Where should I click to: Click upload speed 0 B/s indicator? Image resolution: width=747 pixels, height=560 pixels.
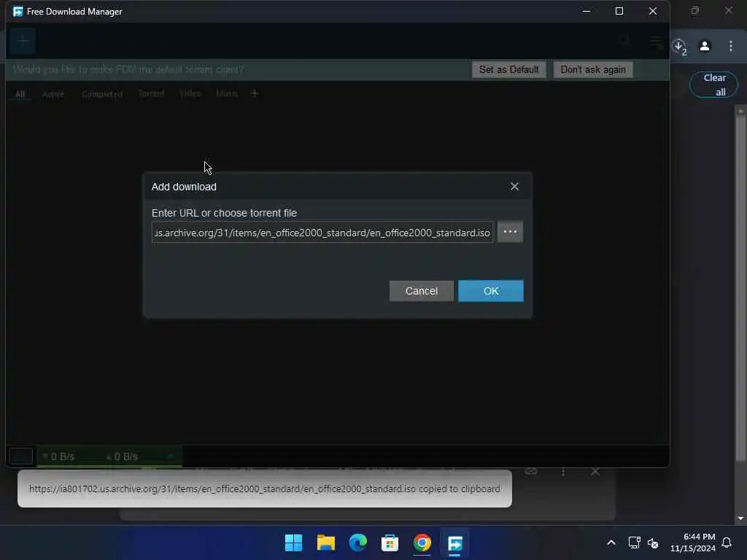coord(122,456)
